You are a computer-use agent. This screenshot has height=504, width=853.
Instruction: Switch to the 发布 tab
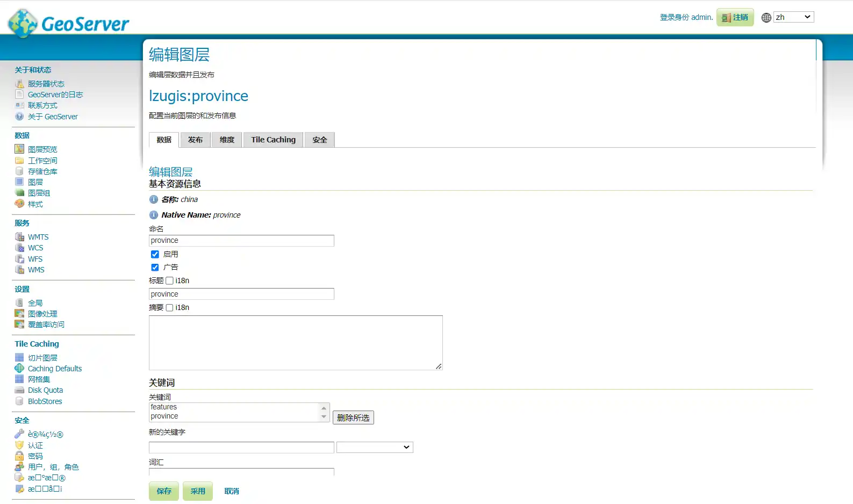pyautogui.click(x=195, y=140)
